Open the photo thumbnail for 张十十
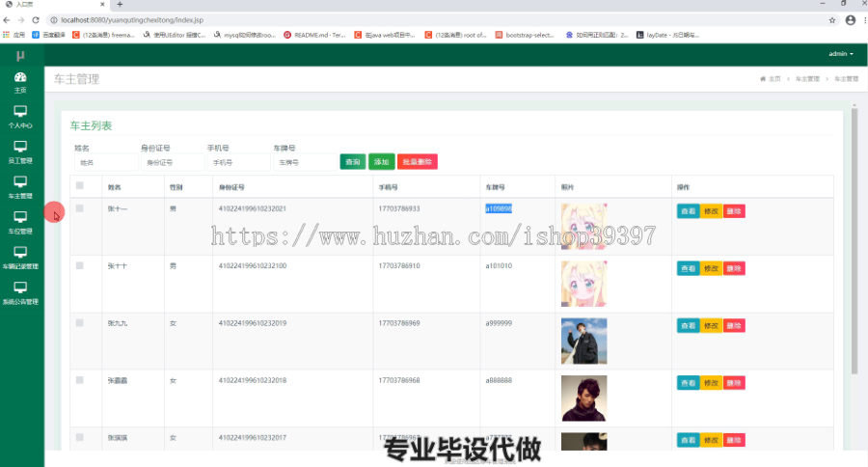 (584, 284)
